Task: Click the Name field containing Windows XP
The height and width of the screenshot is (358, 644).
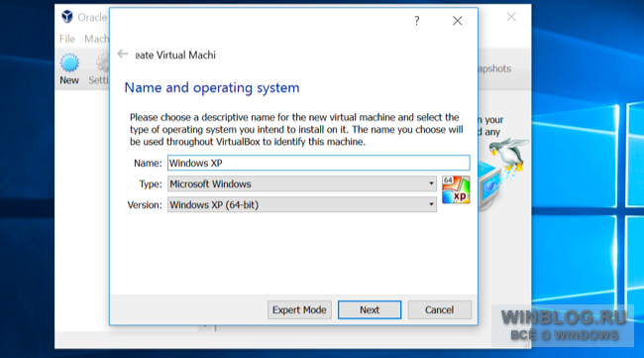Action: 319,163
